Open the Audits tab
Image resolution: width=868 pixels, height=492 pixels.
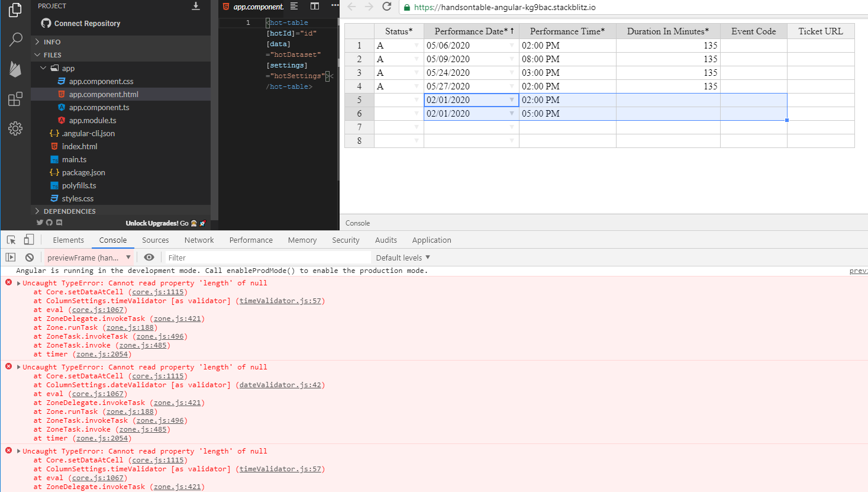tap(386, 240)
